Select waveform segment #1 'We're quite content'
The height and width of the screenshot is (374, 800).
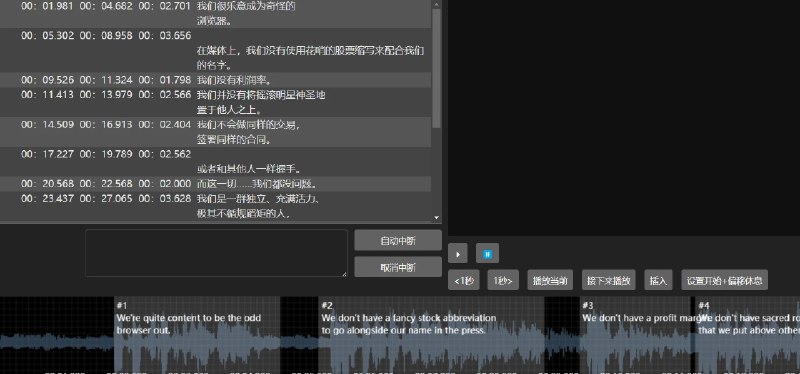click(x=197, y=335)
